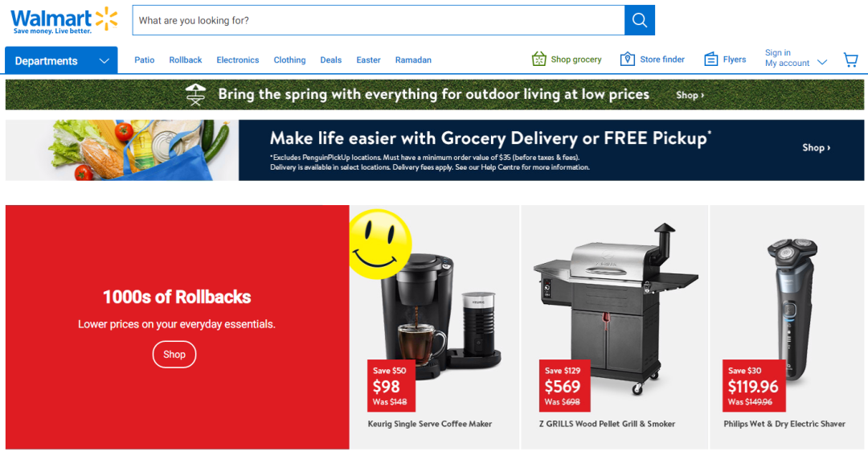Click the picnic table icon in the green banner
Screen dimensions: 868x456
point(195,95)
